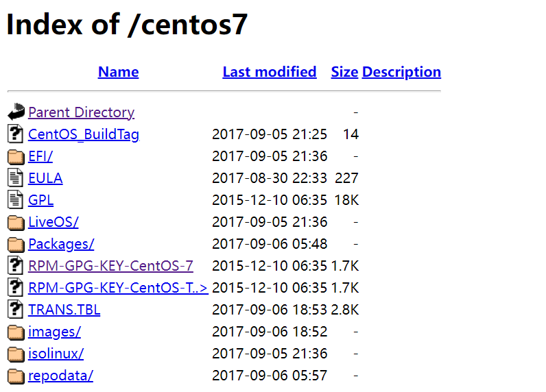
Task: Click the unknown-file icon beside TRANS.TBL
Action: [15, 309]
